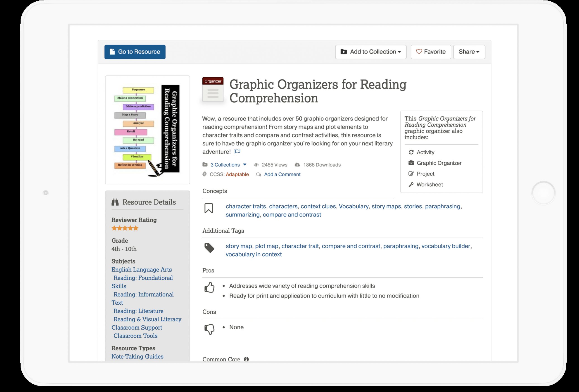Click the Add a Comment link
This screenshot has width=579, height=392.
(282, 174)
